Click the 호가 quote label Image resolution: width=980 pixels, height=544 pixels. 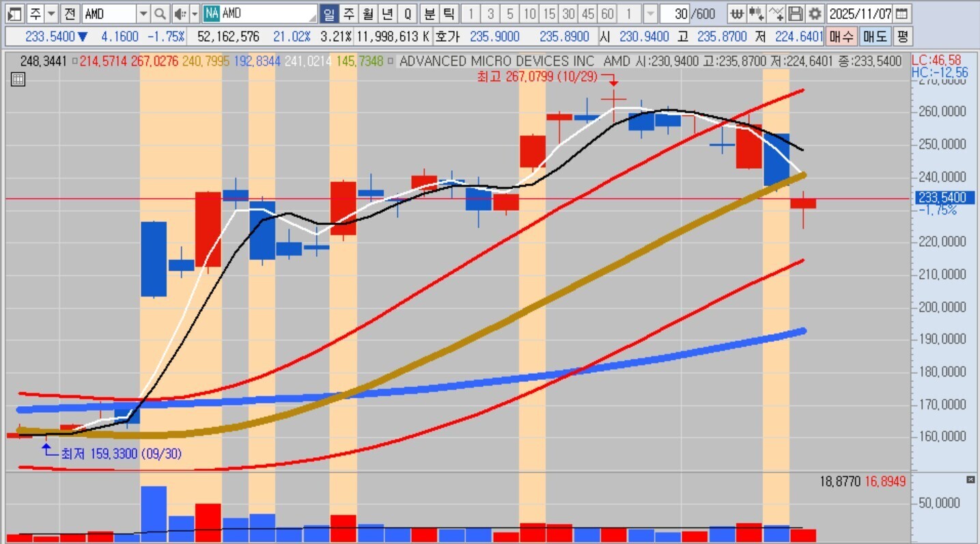pyautogui.click(x=447, y=36)
